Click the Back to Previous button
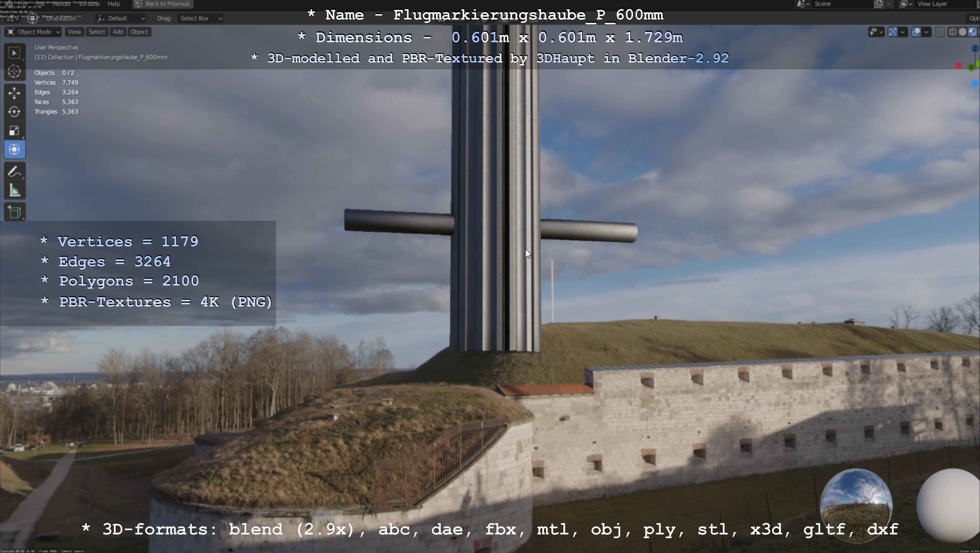 163,4
